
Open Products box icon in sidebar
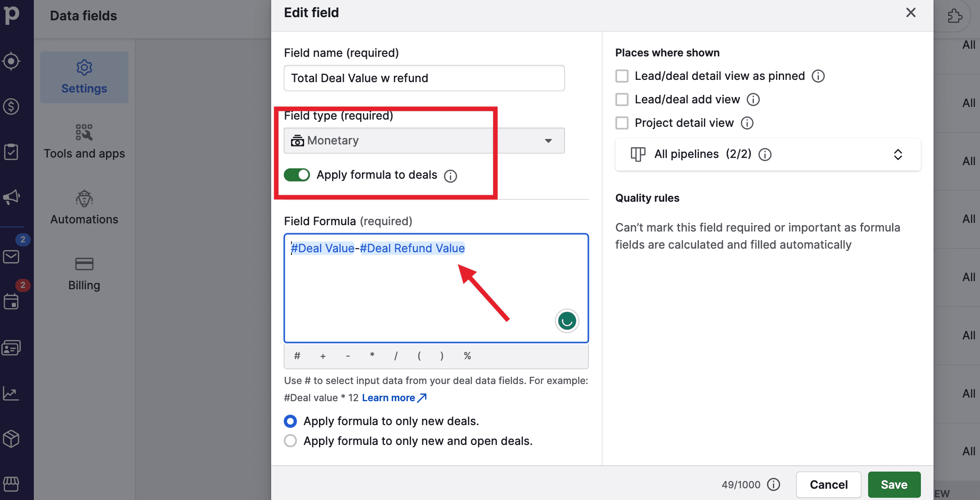coord(11,439)
